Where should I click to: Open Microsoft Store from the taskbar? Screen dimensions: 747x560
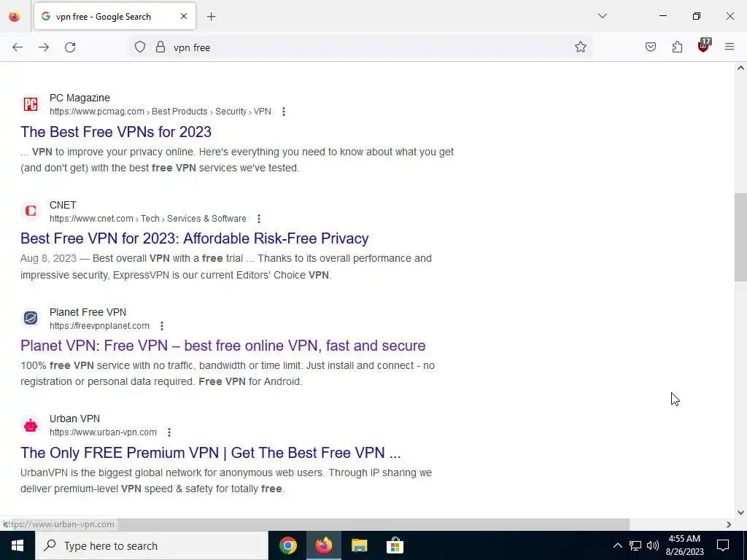395,545
